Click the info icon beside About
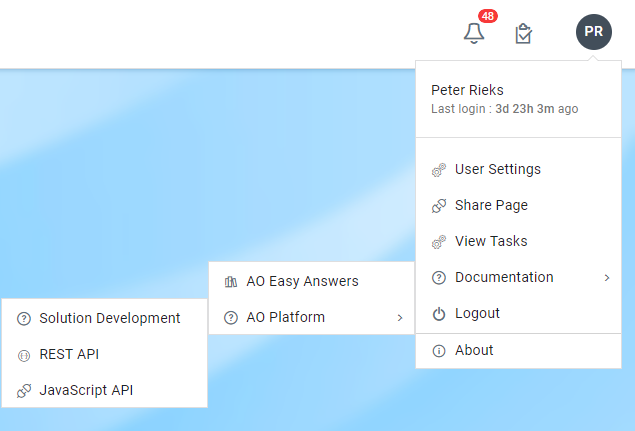The height and width of the screenshot is (431, 635). (x=438, y=351)
